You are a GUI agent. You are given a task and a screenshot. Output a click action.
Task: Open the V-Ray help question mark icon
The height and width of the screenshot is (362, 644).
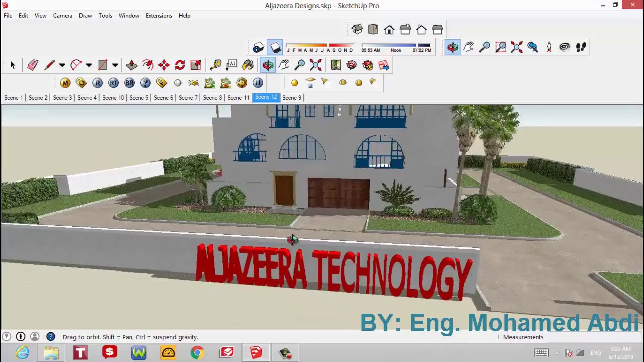(x=145, y=83)
